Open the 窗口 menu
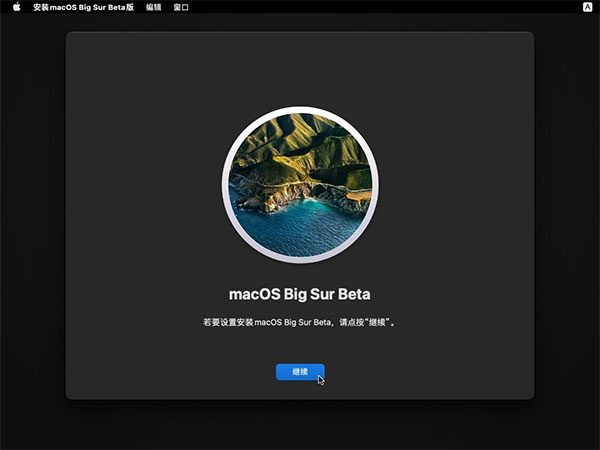Screen dimensions: 600x450 coord(181,7)
